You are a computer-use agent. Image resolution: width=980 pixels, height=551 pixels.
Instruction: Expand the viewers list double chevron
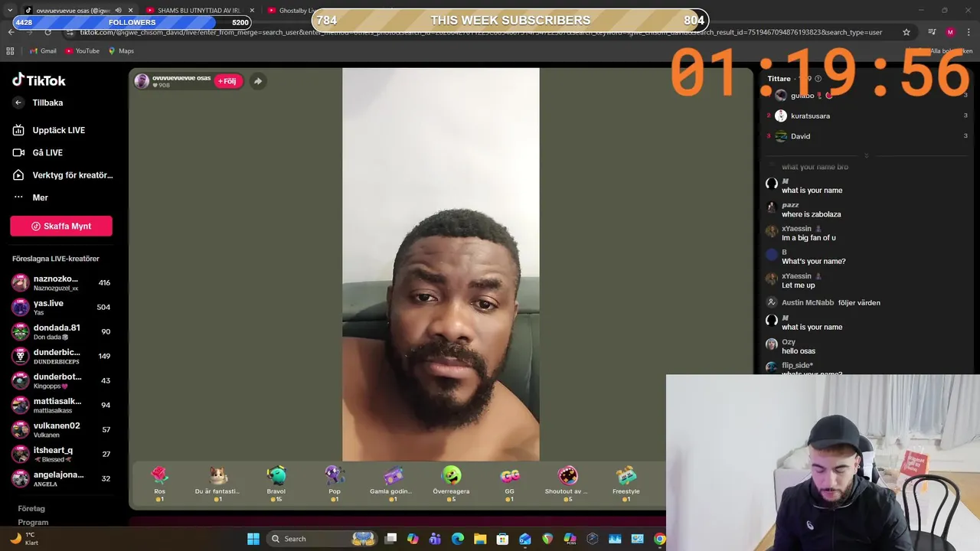tap(867, 155)
